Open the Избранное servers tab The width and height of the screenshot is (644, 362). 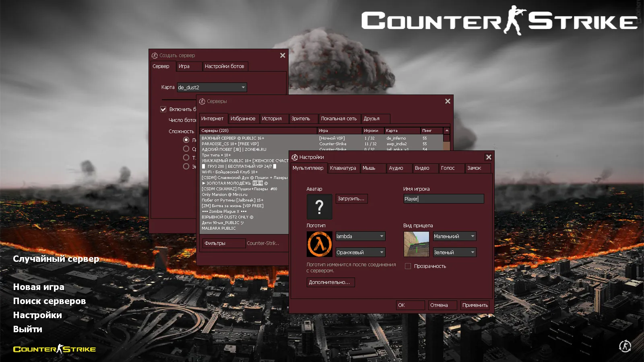click(243, 119)
